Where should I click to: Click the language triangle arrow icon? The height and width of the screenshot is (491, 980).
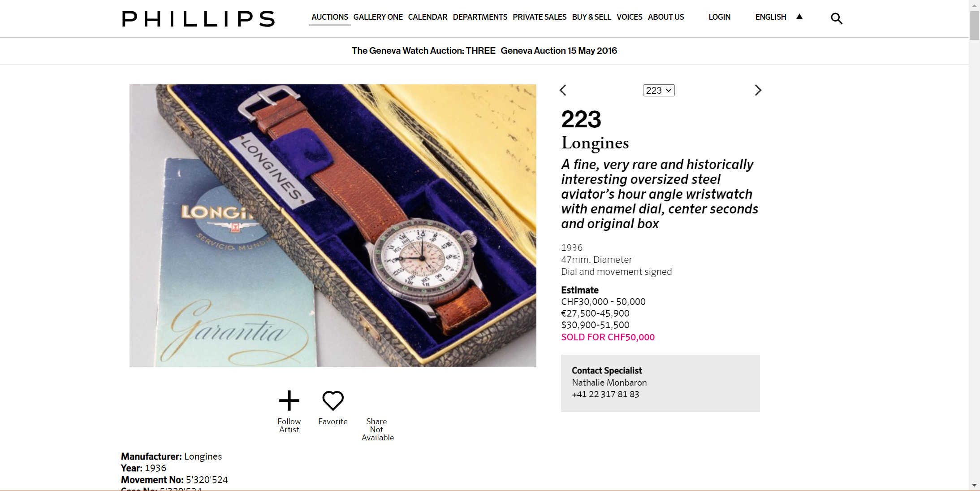[799, 17]
